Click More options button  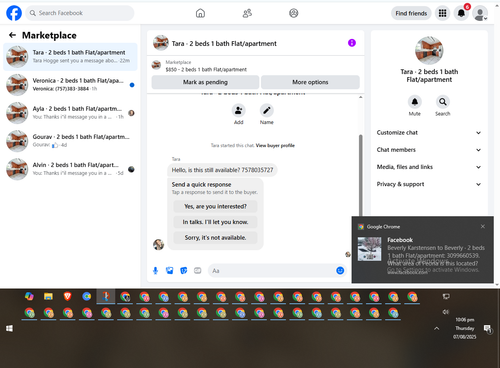tap(310, 82)
